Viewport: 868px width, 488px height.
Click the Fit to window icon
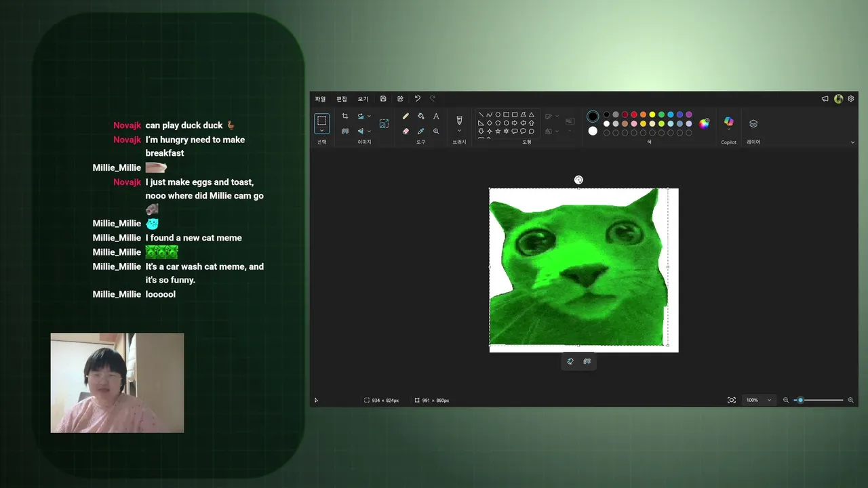tap(732, 400)
